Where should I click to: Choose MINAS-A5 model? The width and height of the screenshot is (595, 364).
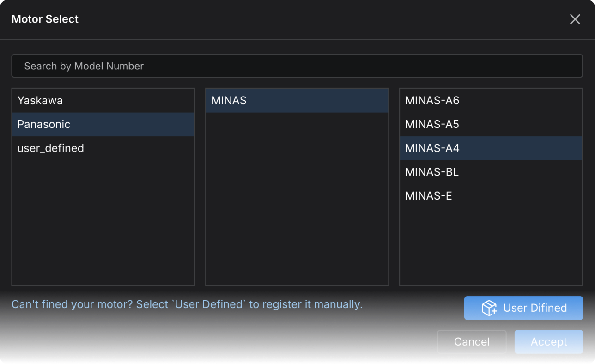[491, 124]
